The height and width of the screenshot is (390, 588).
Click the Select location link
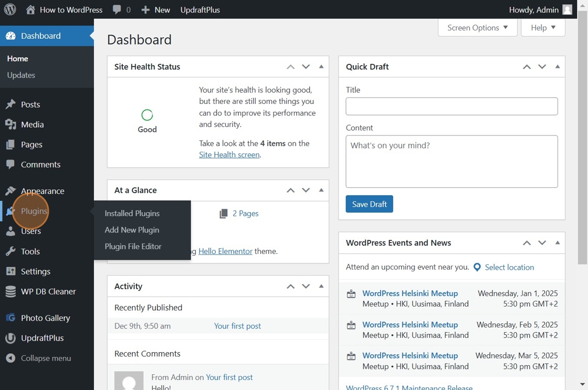point(509,267)
